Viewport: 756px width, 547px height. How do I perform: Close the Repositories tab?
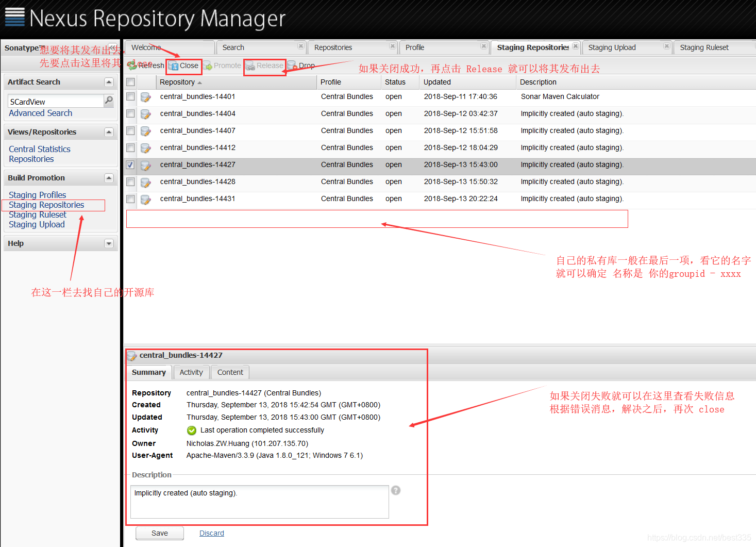393,46
